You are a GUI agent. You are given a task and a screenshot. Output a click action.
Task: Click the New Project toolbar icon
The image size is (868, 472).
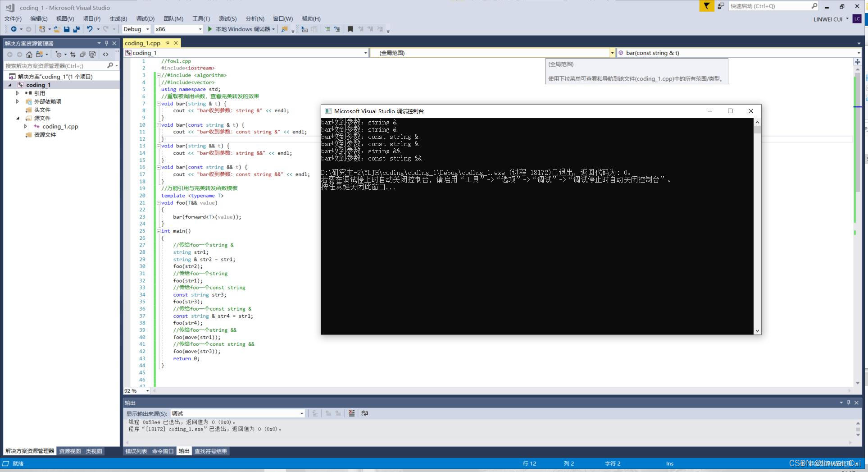click(x=42, y=29)
